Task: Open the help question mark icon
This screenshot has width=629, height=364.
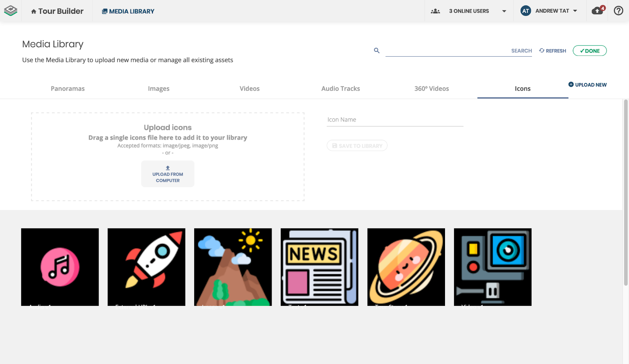Action: pos(618,11)
